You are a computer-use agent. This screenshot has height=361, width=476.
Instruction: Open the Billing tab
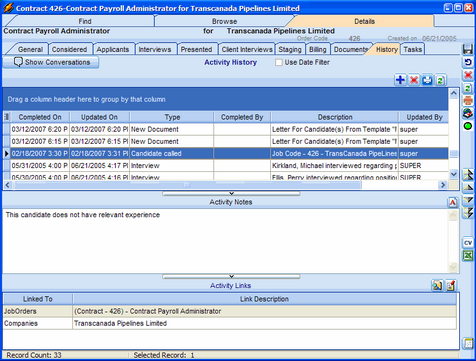pos(318,49)
